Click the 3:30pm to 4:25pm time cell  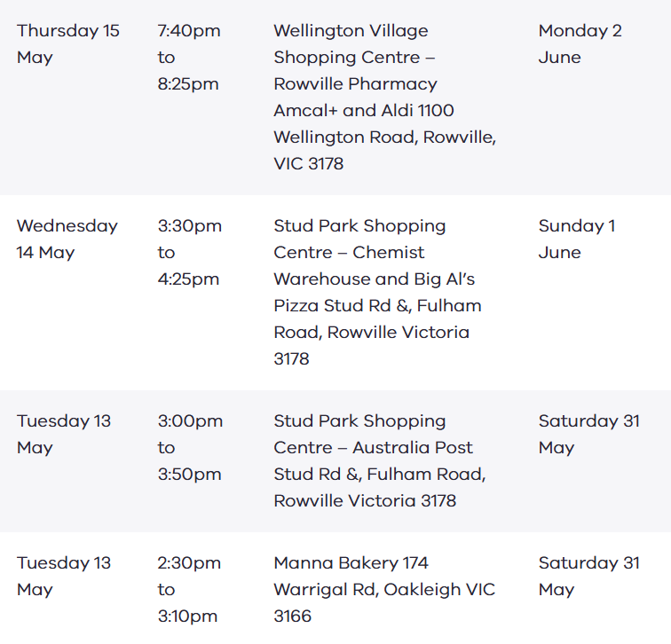pos(190,252)
